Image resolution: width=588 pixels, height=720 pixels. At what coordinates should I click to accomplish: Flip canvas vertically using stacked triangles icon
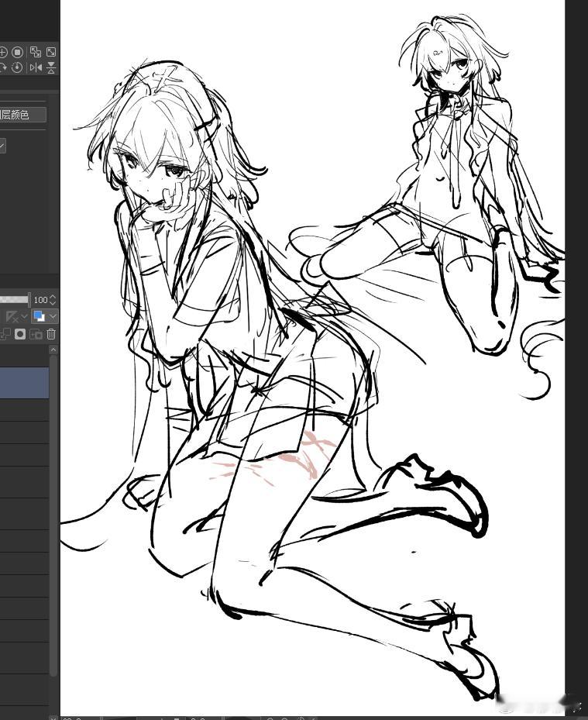coord(51,67)
